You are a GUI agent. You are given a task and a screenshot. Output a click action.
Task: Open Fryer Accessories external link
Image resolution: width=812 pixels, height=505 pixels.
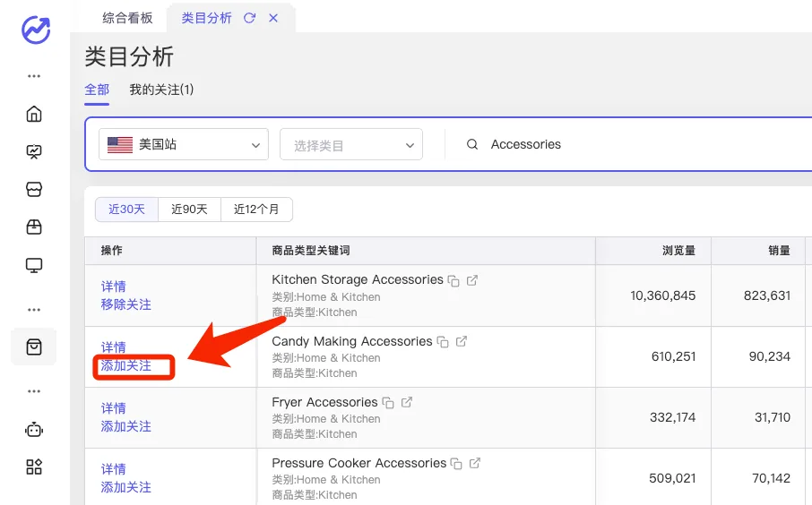click(407, 402)
